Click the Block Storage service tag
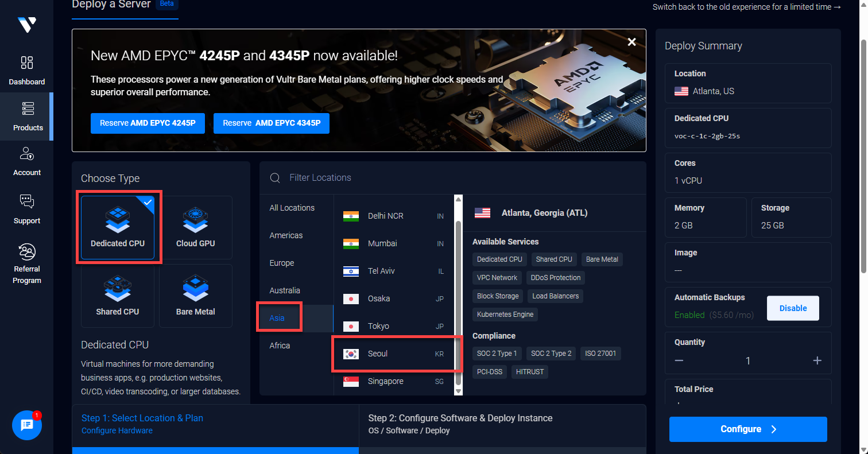Viewport: 868px width, 454px height. click(x=498, y=296)
